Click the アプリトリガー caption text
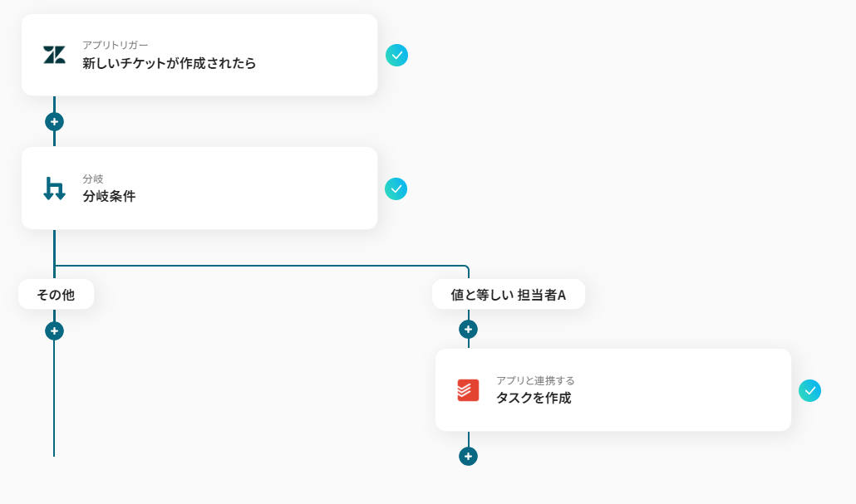Image resolution: width=856 pixels, height=504 pixels. [x=115, y=45]
